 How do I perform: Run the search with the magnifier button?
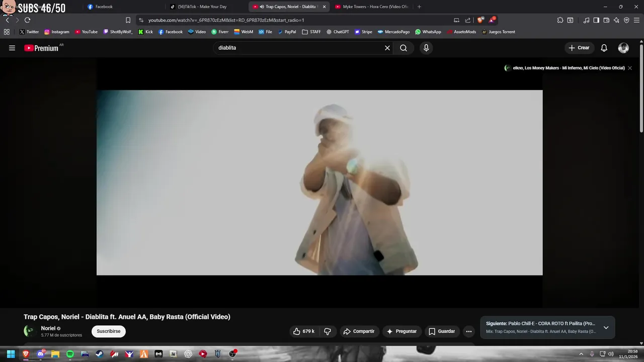pyautogui.click(x=404, y=48)
